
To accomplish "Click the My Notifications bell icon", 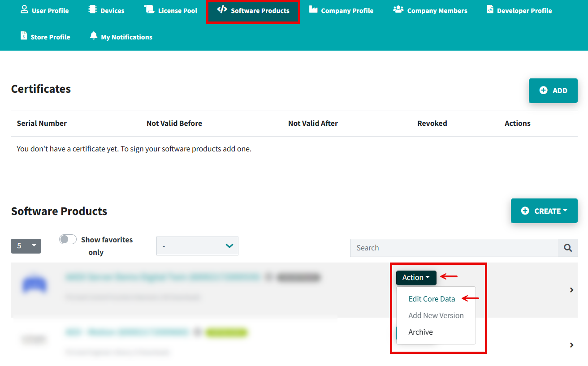I will point(93,36).
